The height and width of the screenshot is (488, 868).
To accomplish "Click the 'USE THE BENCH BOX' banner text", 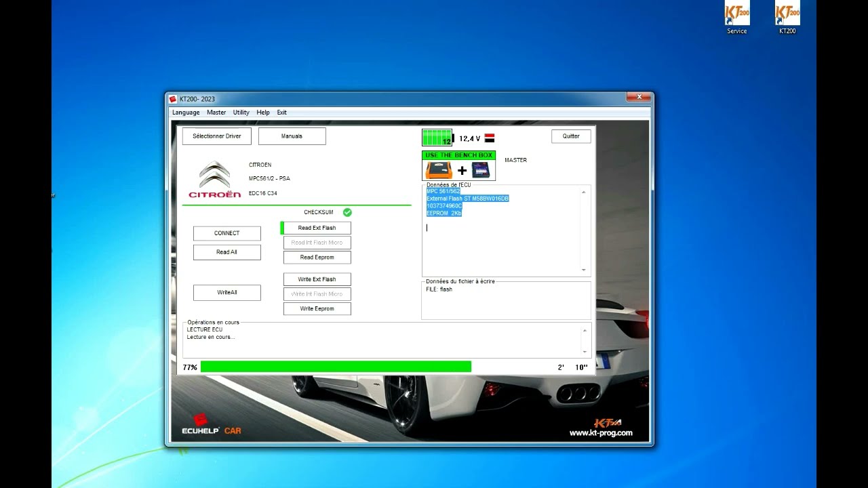I will pyautogui.click(x=459, y=155).
